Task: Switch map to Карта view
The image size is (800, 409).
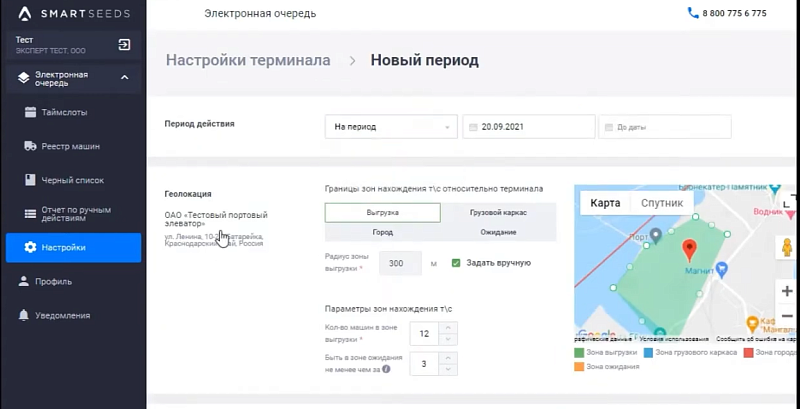Action: click(605, 203)
